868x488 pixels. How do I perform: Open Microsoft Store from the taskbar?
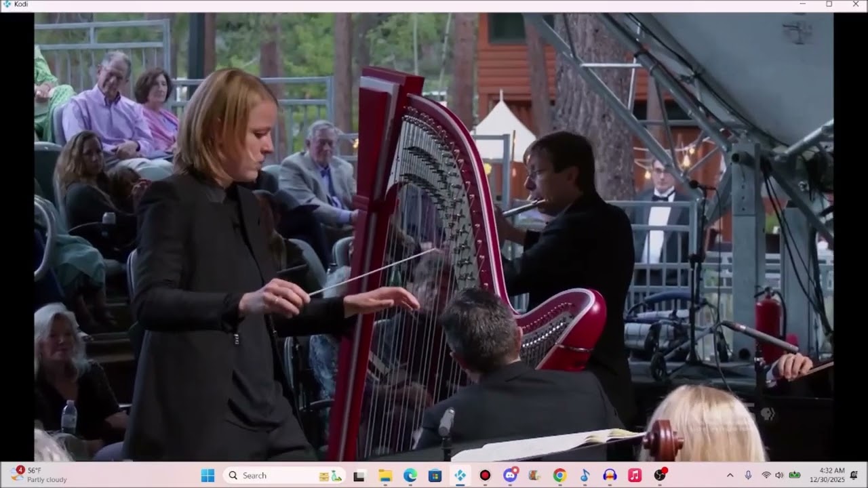click(x=435, y=475)
